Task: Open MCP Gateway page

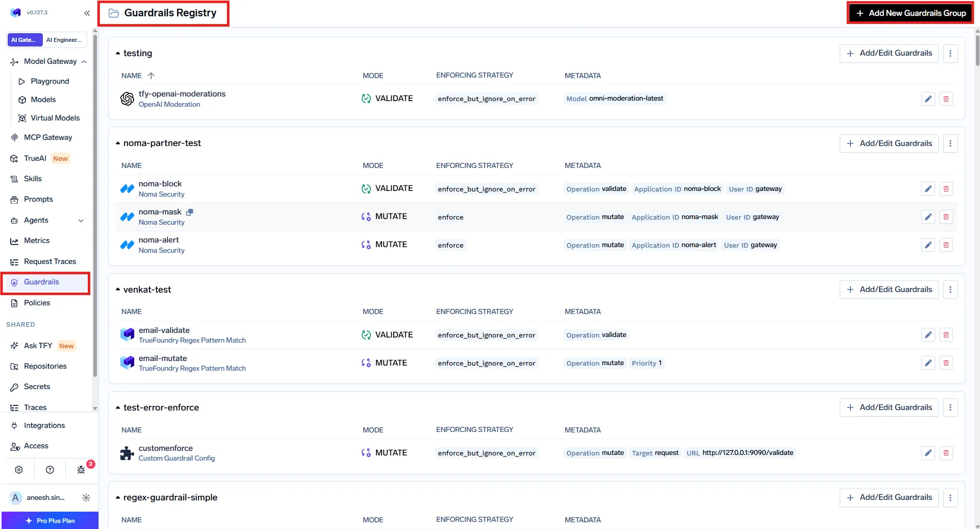Action: [48, 137]
